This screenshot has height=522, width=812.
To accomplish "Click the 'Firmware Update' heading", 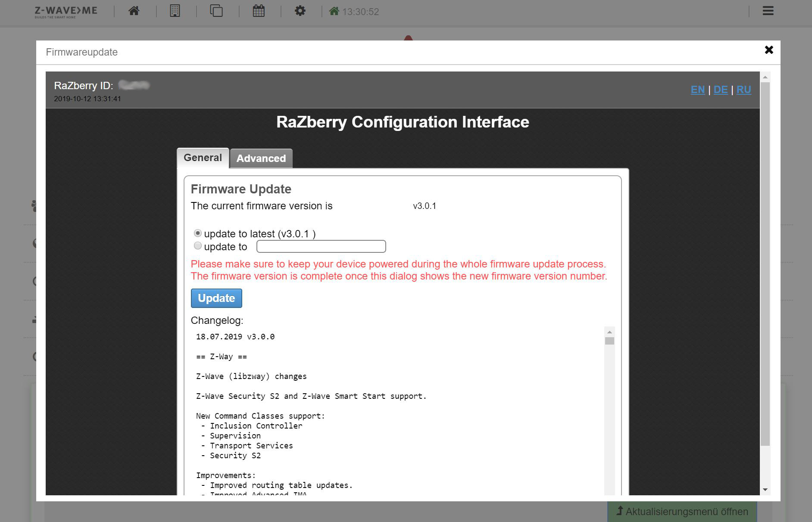I will tap(241, 189).
